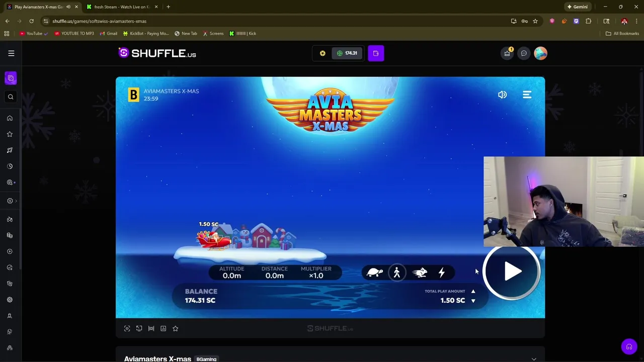Click the address bar URL

click(x=99, y=21)
